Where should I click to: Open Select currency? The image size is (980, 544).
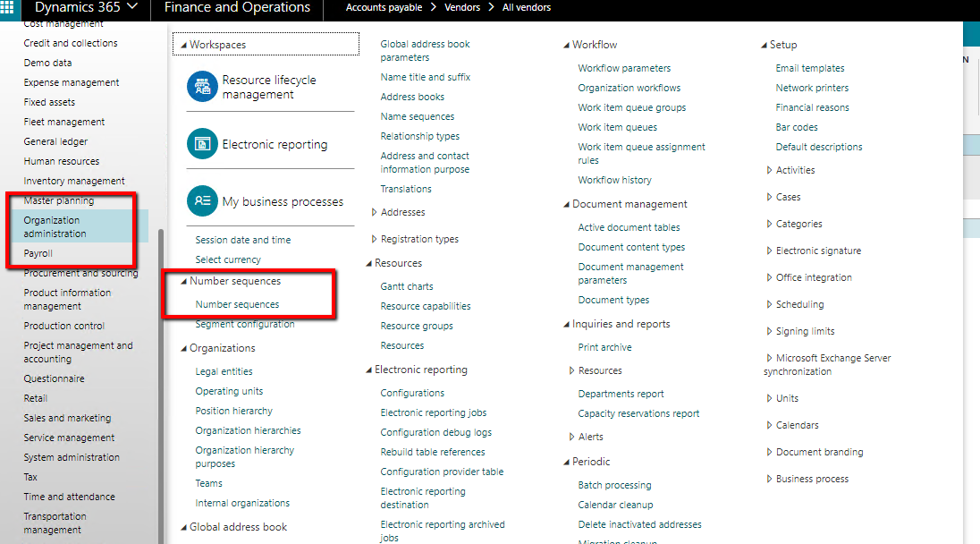(228, 259)
